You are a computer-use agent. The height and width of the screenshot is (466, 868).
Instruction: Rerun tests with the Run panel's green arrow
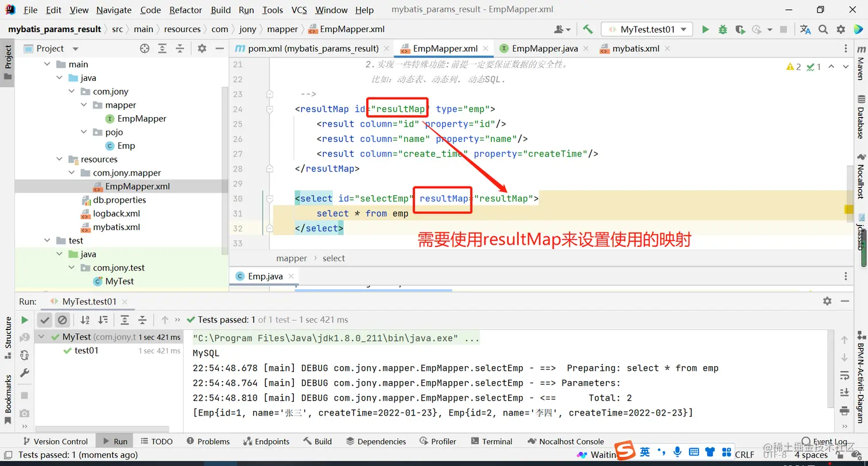tap(24, 320)
